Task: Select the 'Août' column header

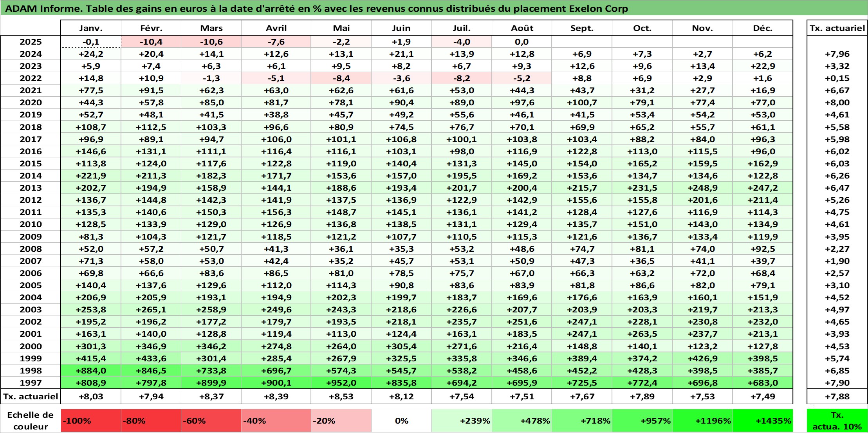Action: (522, 28)
